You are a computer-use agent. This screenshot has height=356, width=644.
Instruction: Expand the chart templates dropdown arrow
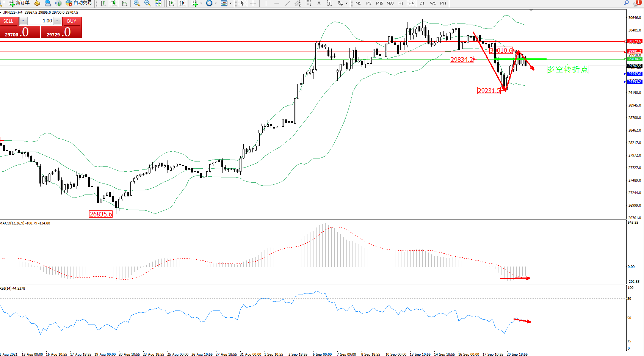[x=230, y=3]
